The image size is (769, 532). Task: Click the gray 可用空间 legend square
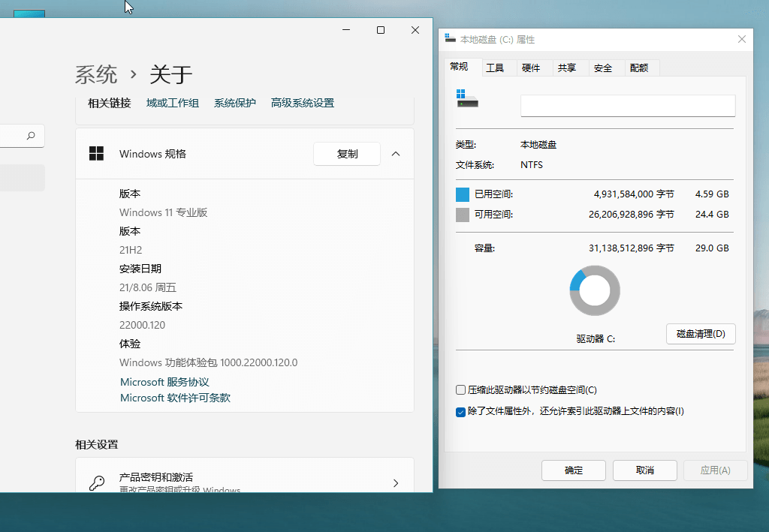[x=461, y=214]
